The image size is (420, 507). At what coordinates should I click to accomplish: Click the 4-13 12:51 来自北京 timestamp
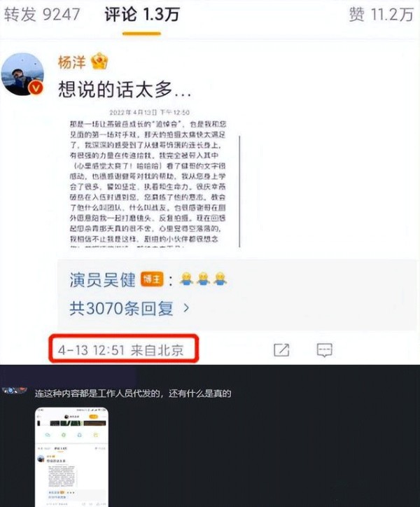[121, 350]
